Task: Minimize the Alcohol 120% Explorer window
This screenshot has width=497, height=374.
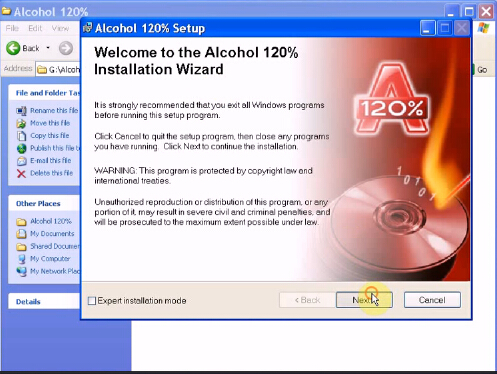Action: pos(451,12)
